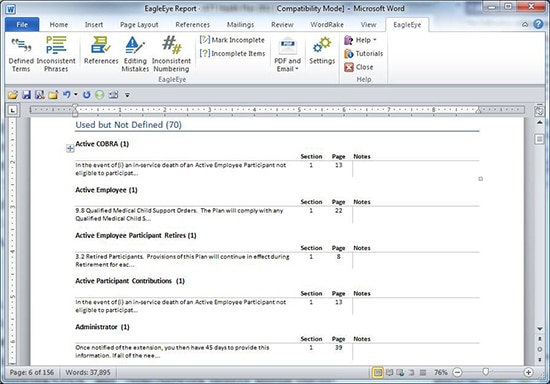Viewport: 550px width, 384px height.
Task: Select the EagleEye ribbon tab
Action: pyautogui.click(x=407, y=25)
